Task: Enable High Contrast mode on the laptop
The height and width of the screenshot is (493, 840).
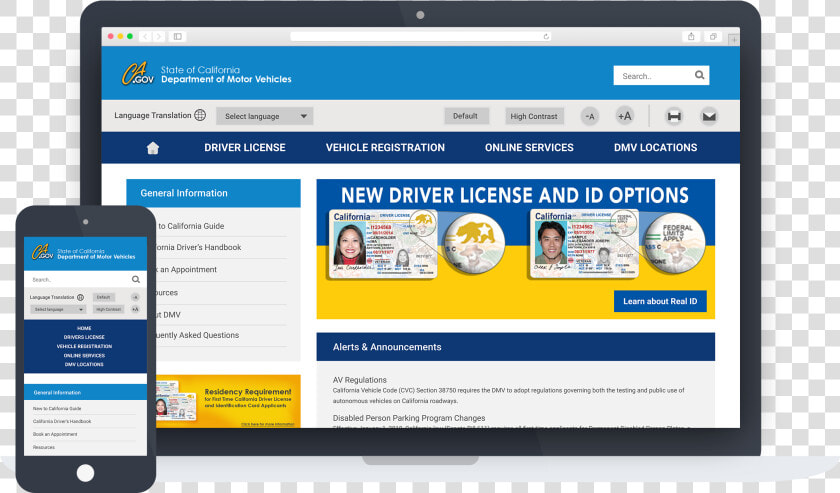Action: tap(534, 116)
